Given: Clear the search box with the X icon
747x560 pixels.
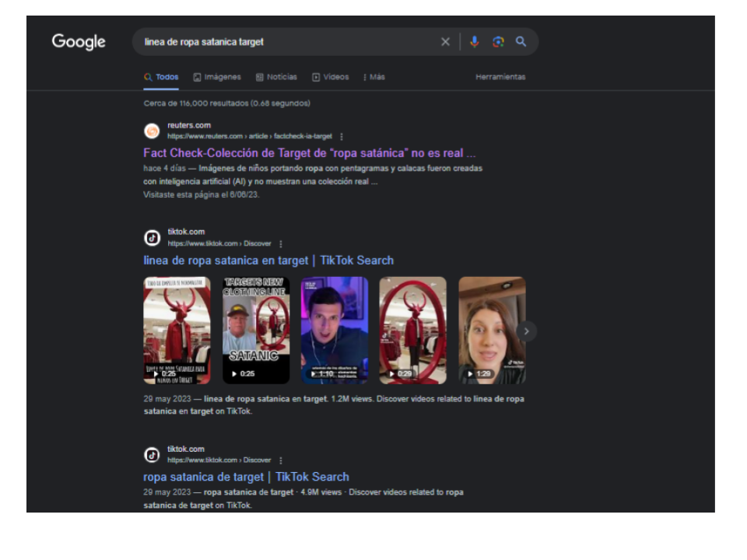Looking at the screenshot, I should [445, 42].
